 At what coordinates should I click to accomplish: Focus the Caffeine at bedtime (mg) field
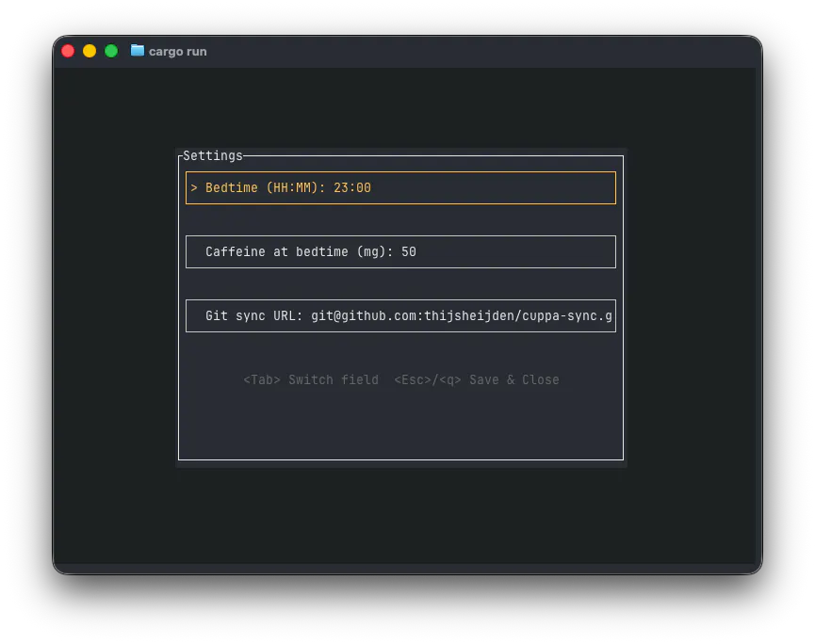click(400, 252)
